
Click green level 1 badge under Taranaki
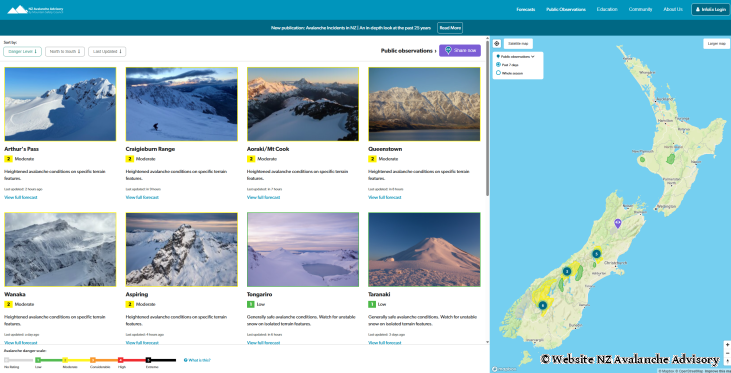click(x=372, y=304)
